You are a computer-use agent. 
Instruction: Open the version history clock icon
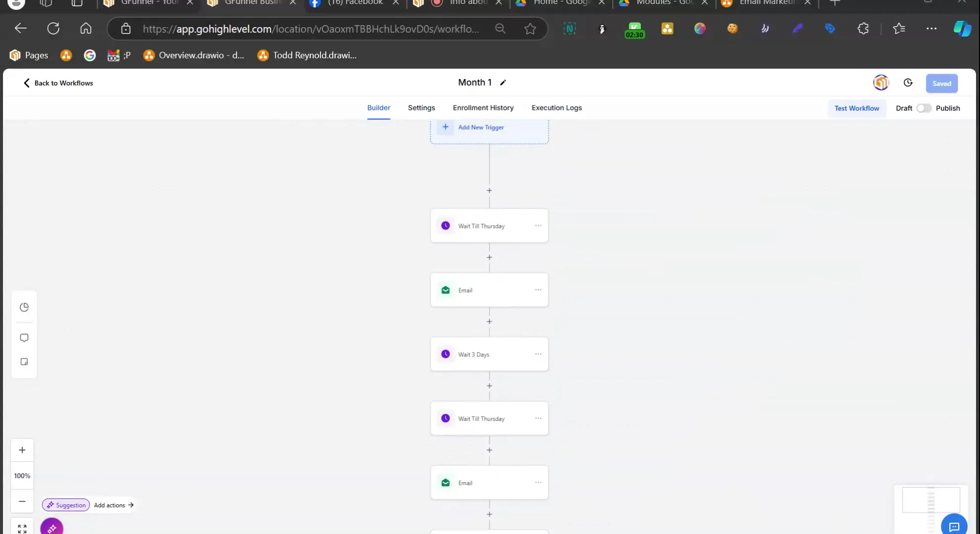point(908,83)
